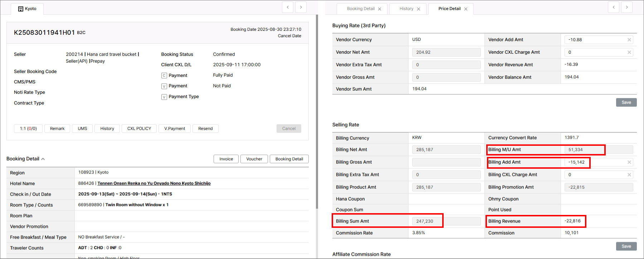The width and height of the screenshot is (644, 259).
Task: Select the Kyoto tab
Action: pos(27,9)
